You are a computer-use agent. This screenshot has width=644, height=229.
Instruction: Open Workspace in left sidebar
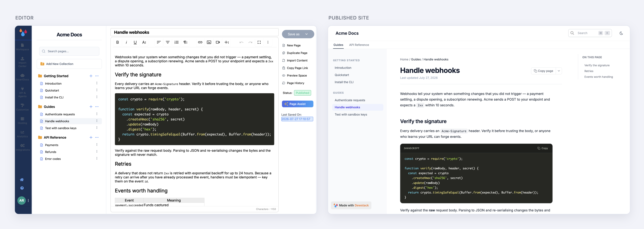(x=23, y=47)
